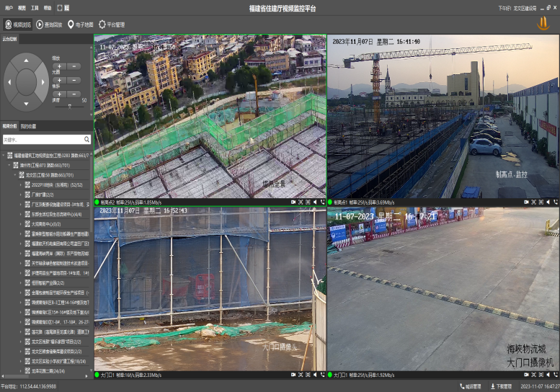Click the camera keyword search field

pos(43,140)
